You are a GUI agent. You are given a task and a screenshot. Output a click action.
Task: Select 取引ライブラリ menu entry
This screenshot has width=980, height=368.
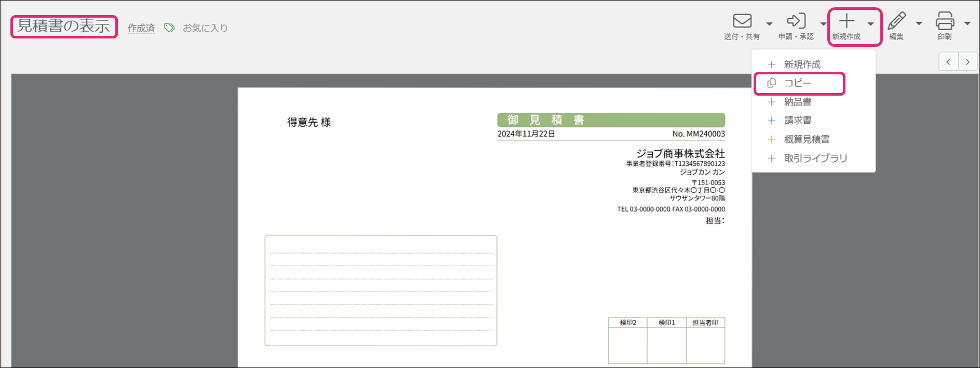pos(815,158)
